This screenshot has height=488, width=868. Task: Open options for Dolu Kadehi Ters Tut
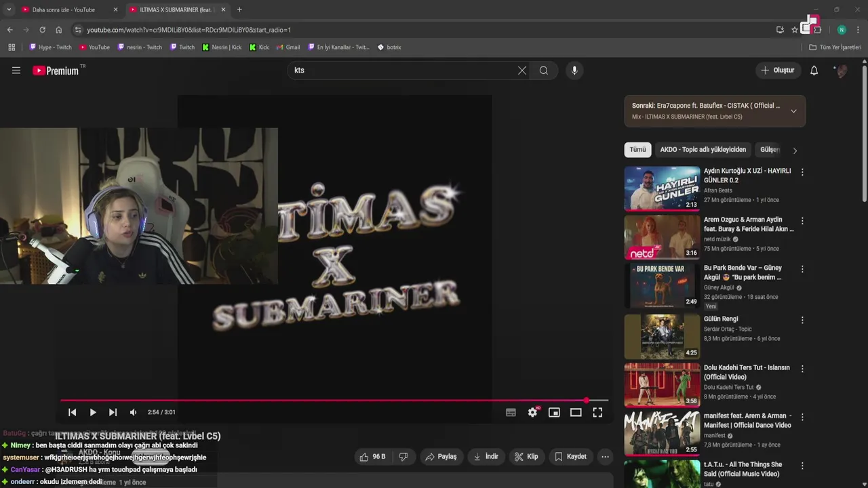[x=802, y=369]
